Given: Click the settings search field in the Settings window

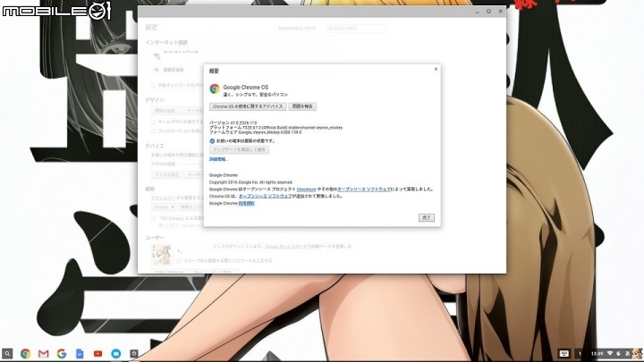Looking at the screenshot, I should coord(356,29).
